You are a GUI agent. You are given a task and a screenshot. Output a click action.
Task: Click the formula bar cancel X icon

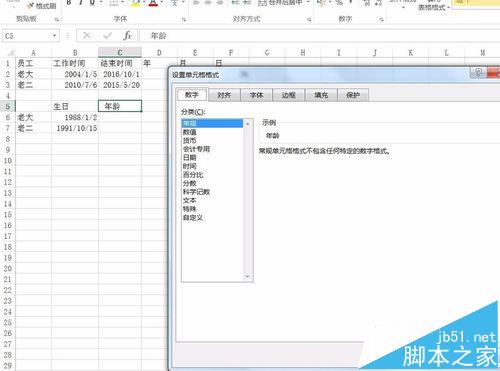point(87,35)
